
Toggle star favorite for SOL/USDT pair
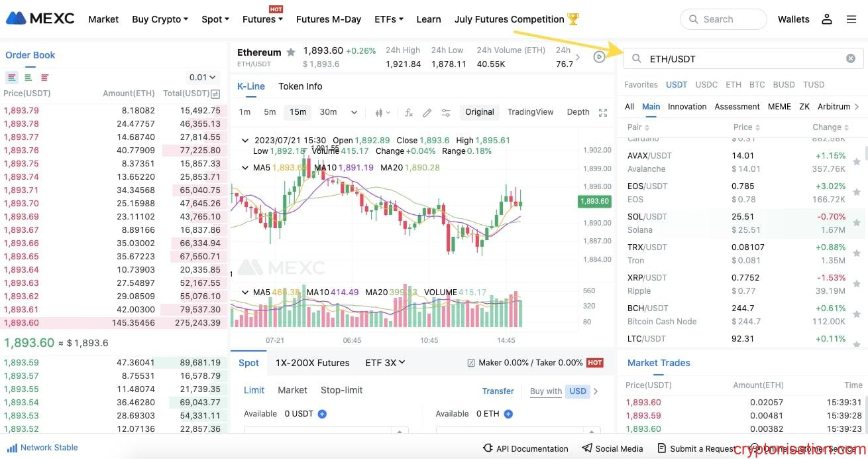click(857, 223)
